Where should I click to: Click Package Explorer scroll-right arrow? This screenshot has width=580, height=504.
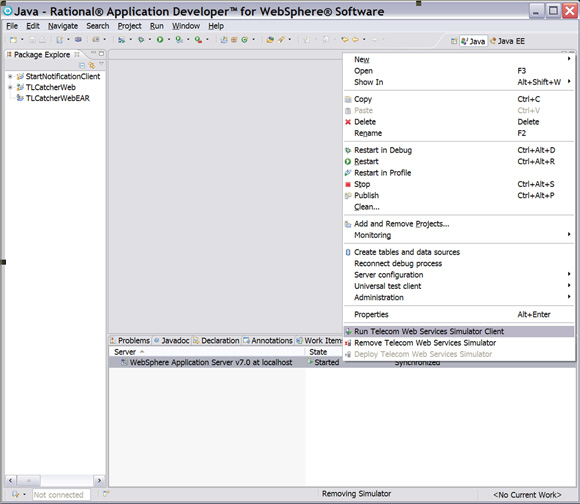pyautogui.click(x=99, y=480)
